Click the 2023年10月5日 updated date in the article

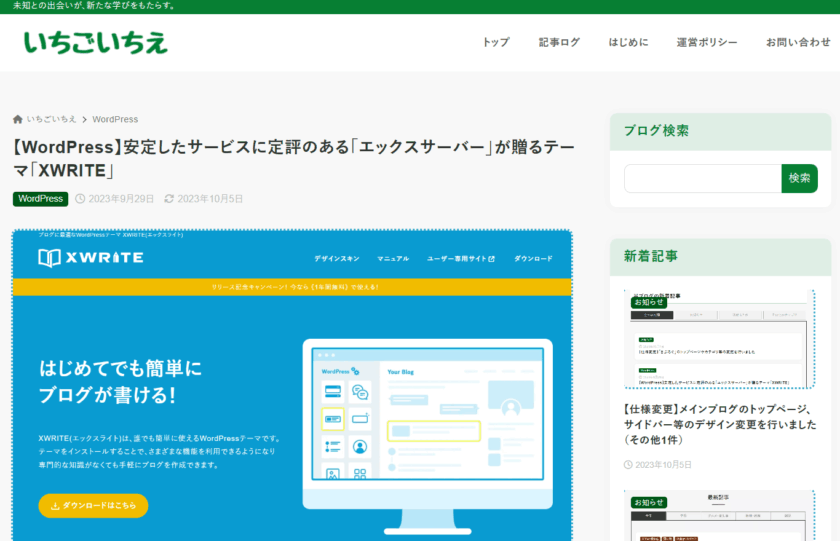click(210, 199)
